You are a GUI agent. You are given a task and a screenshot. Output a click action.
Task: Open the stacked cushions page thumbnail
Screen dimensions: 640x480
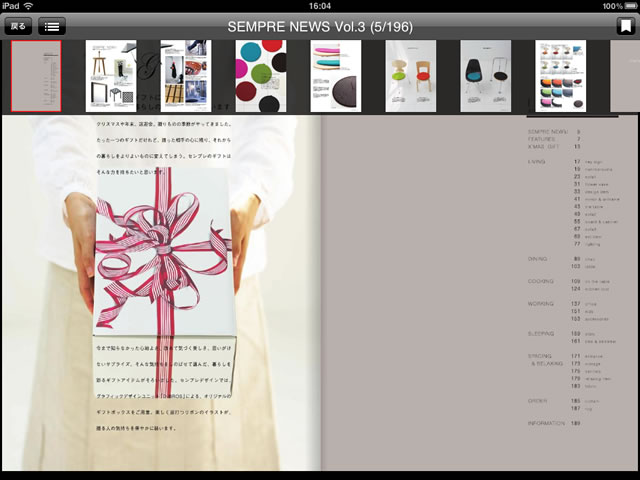tap(336, 76)
